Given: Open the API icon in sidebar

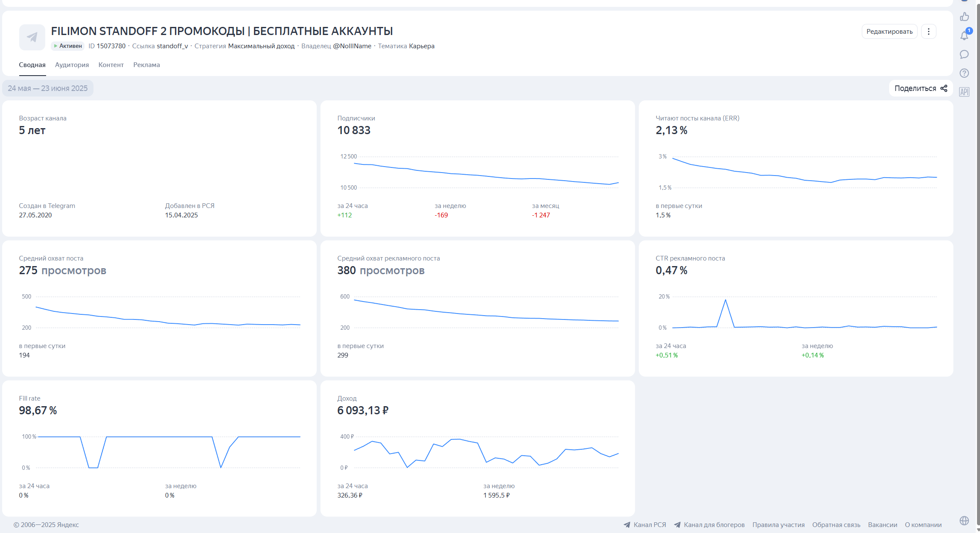Looking at the screenshot, I should pos(964,92).
